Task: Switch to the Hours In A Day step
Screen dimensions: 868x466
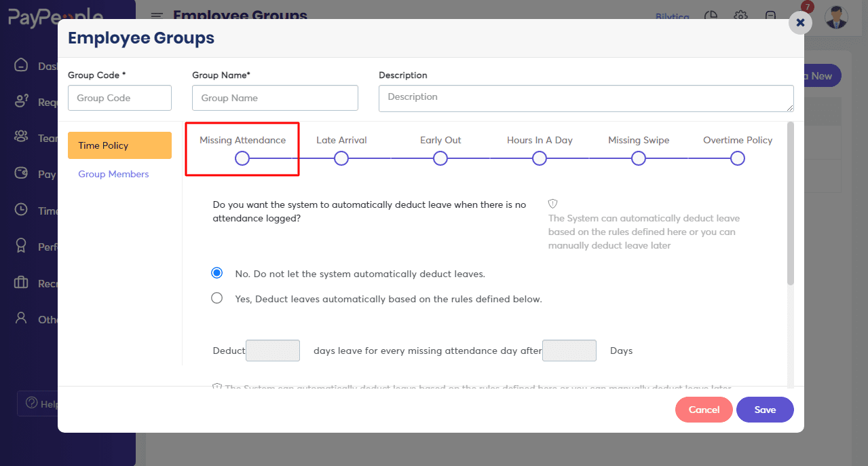Action: point(540,158)
